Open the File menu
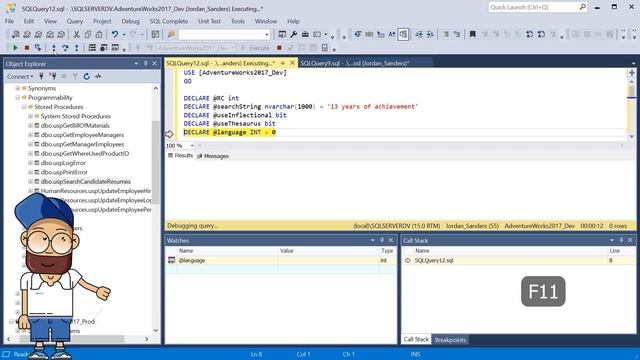Screen dimensions: 640x360 coord(9,21)
